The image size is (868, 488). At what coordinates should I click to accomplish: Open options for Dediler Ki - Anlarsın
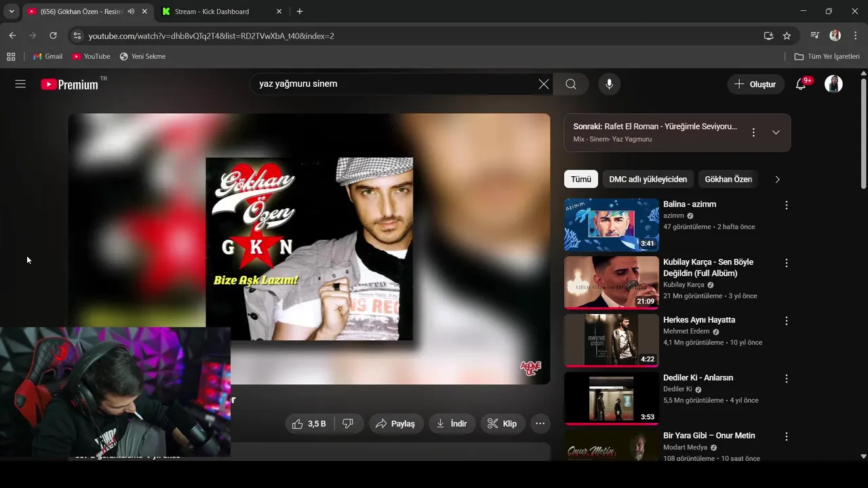[x=787, y=378]
